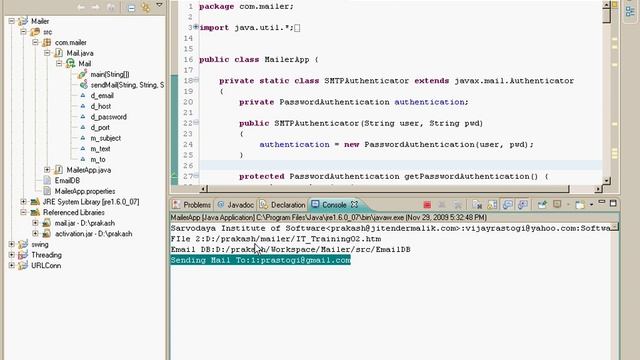The height and width of the screenshot is (360, 640).
Task: Click the Remove Launch icon in Console toolbar
Action: (442, 204)
